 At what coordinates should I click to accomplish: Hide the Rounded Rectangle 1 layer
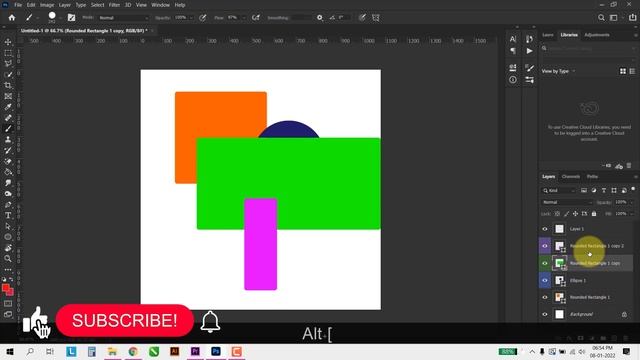point(545,297)
